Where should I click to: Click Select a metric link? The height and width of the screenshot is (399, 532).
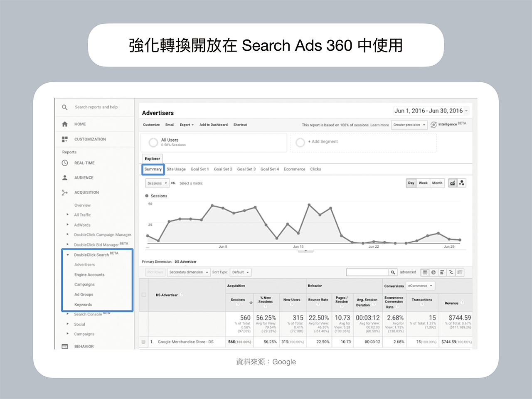[x=191, y=183]
